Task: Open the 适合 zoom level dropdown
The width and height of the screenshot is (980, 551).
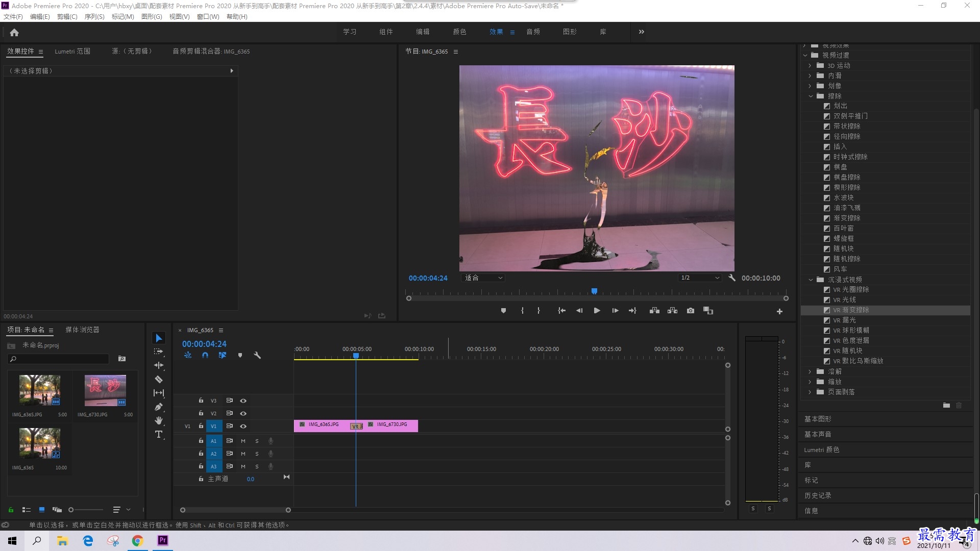Action: pyautogui.click(x=483, y=278)
